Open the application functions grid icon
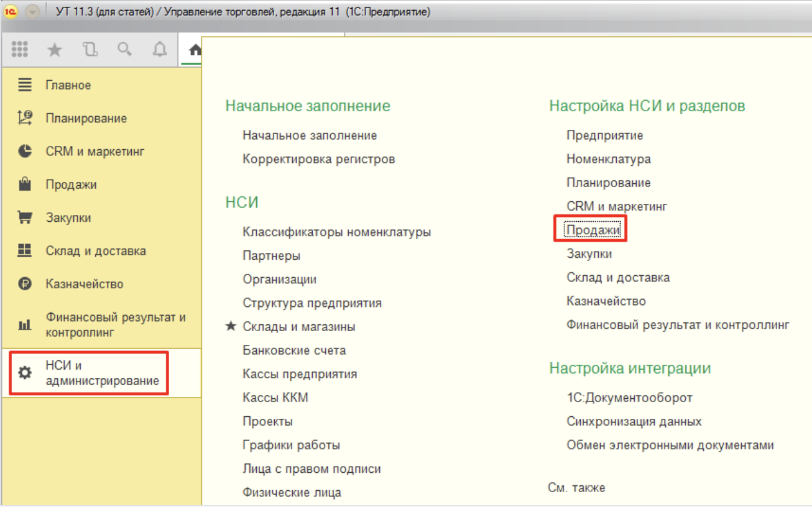This screenshot has width=812, height=507. click(x=20, y=49)
